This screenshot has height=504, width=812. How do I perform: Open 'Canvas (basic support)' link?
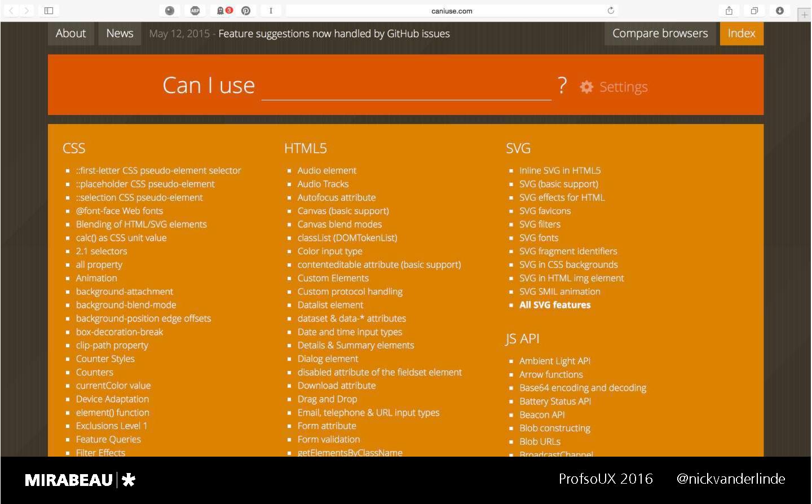tap(343, 211)
